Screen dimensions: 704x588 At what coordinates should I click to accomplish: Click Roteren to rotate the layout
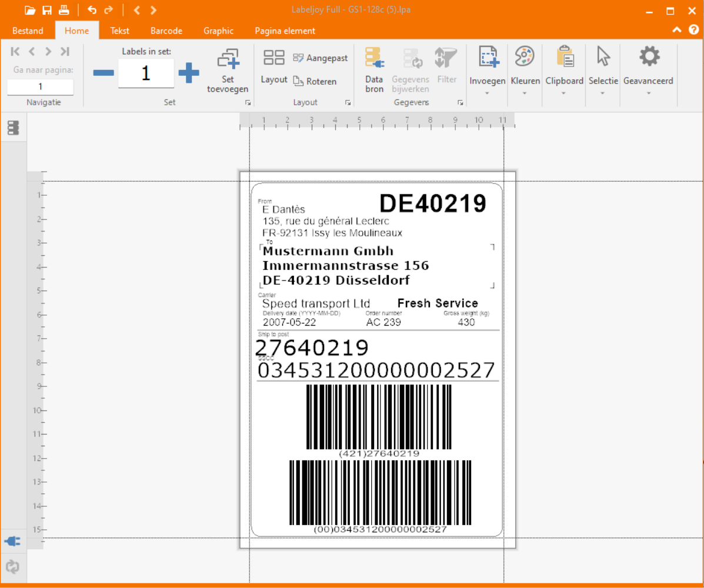point(315,81)
